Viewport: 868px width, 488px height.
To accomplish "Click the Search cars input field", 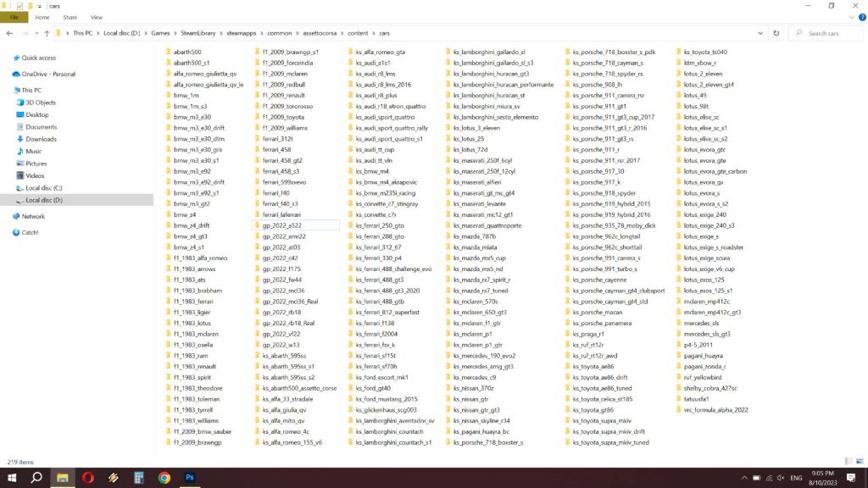I will coord(826,33).
